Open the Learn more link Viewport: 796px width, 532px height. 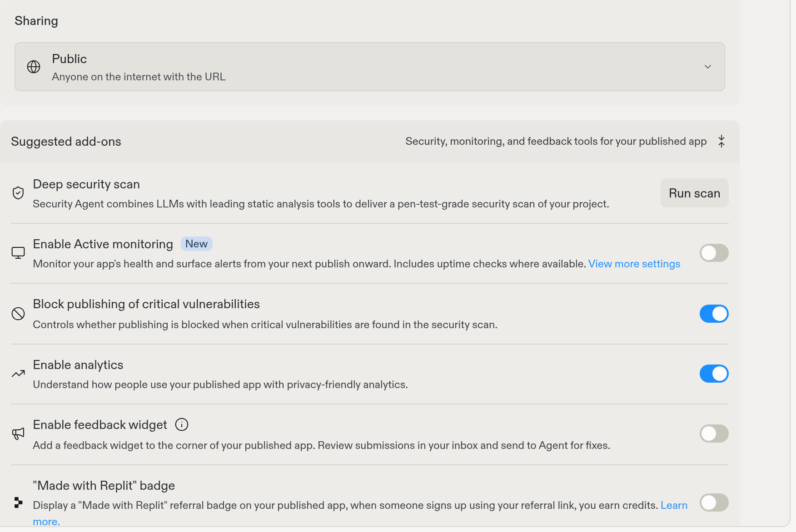tap(674, 505)
